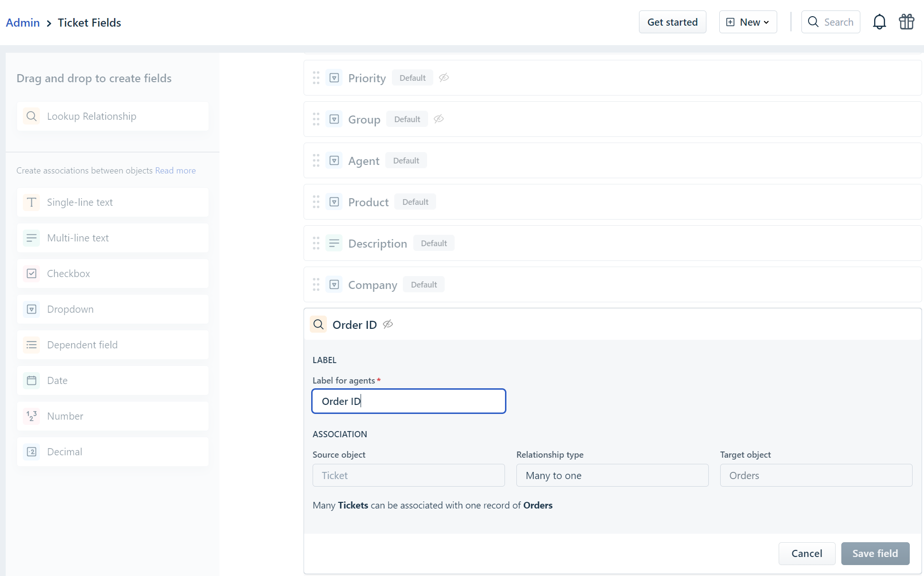Open the Relationship type dropdown
924x576 pixels.
pos(612,475)
